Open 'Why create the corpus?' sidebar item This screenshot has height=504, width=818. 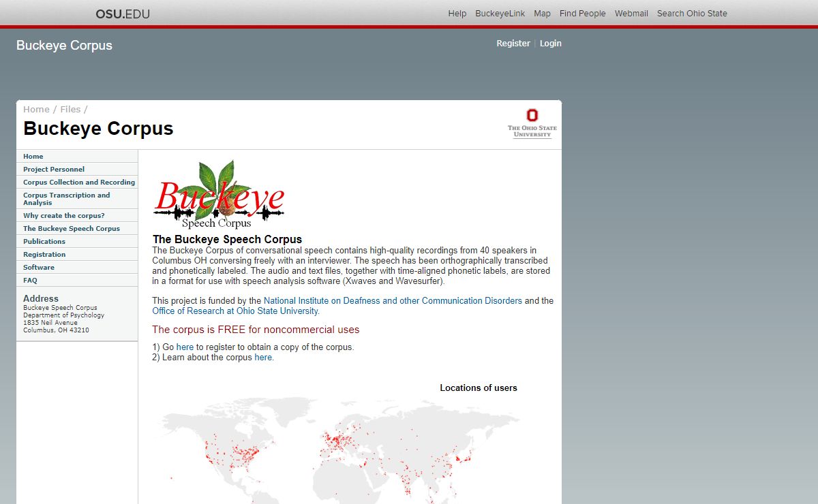pos(77,216)
